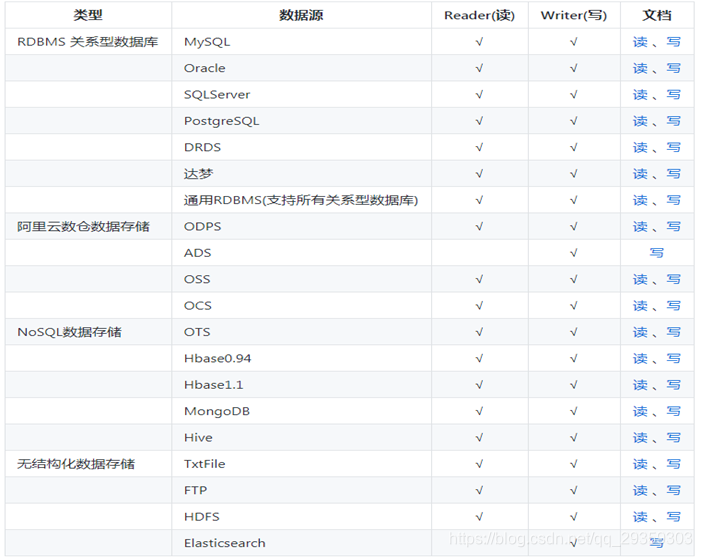
Task: Click the 数据源 column header
Action: [301, 16]
